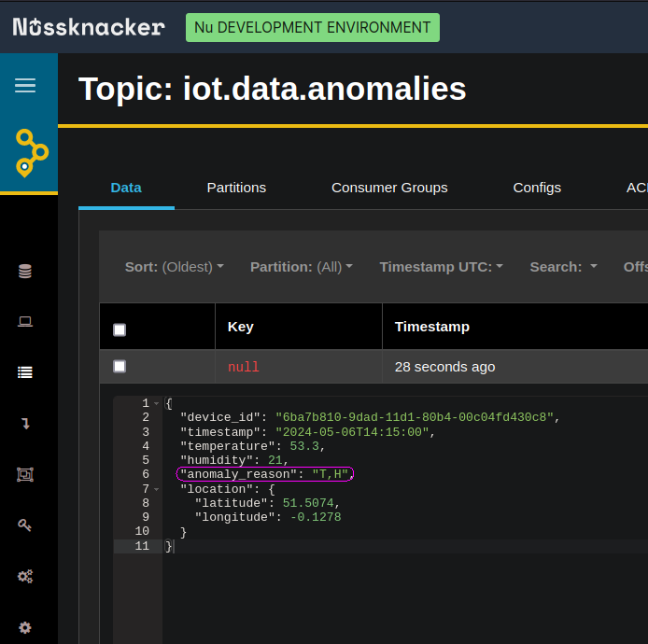Open the Timestamp UTC dropdown
Viewport: 648px width, 644px height.
coord(441,267)
